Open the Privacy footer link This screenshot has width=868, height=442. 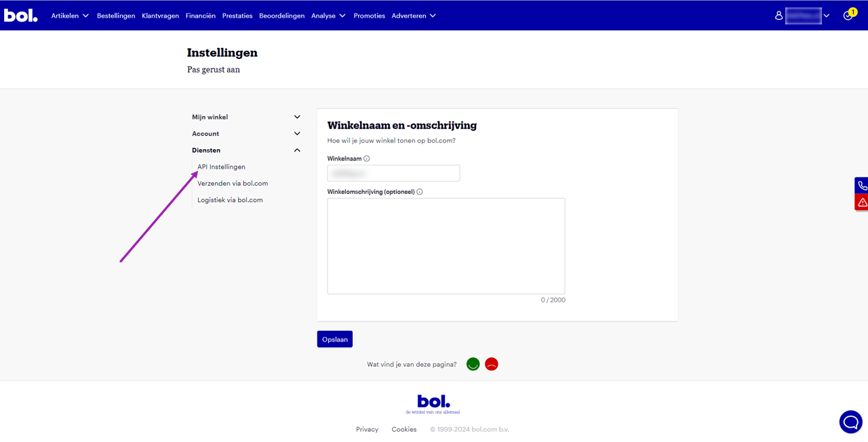(x=367, y=429)
